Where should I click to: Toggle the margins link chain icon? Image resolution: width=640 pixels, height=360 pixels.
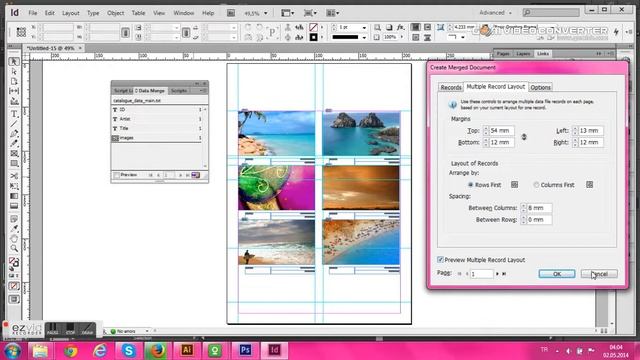pyautogui.click(x=524, y=137)
